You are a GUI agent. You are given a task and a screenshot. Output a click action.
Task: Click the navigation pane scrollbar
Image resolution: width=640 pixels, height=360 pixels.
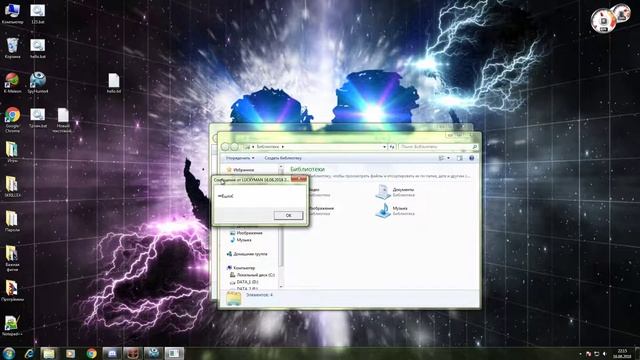(x=281, y=227)
